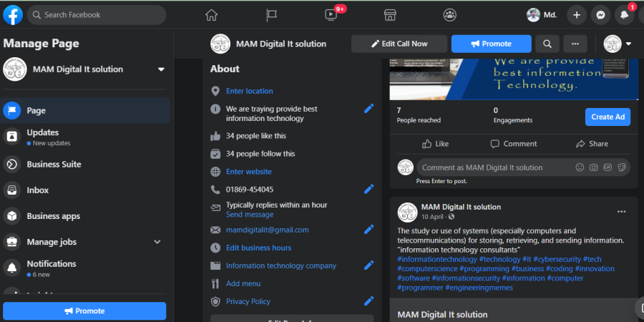
Task: Open the three-dot menu beside search
Action: (x=575, y=44)
